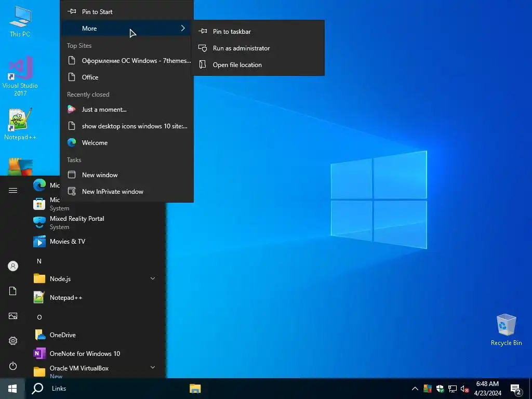The height and width of the screenshot is (399, 532).
Task: Open the notification center icon
Action: (516, 389)
